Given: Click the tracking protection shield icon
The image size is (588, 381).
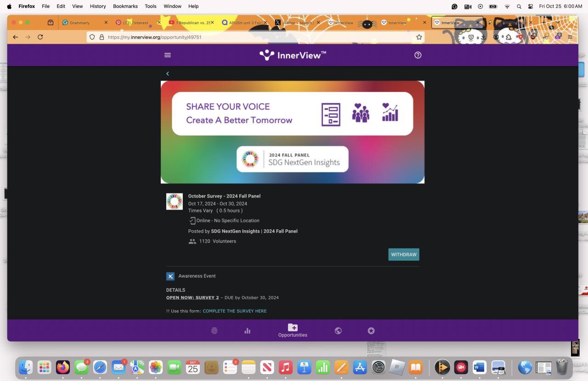Looking at the screenshot, I should click(92, 37).
